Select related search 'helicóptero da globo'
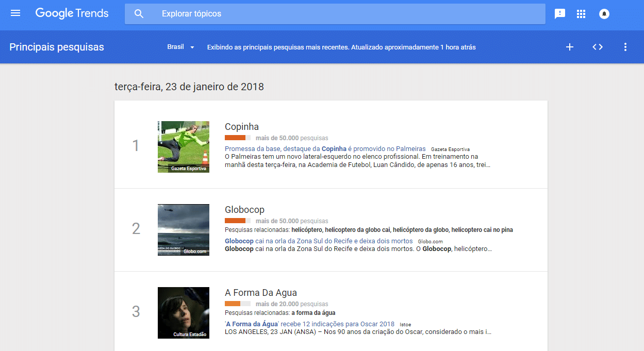This screenshot has width=644, height=351. coord(421,230)
